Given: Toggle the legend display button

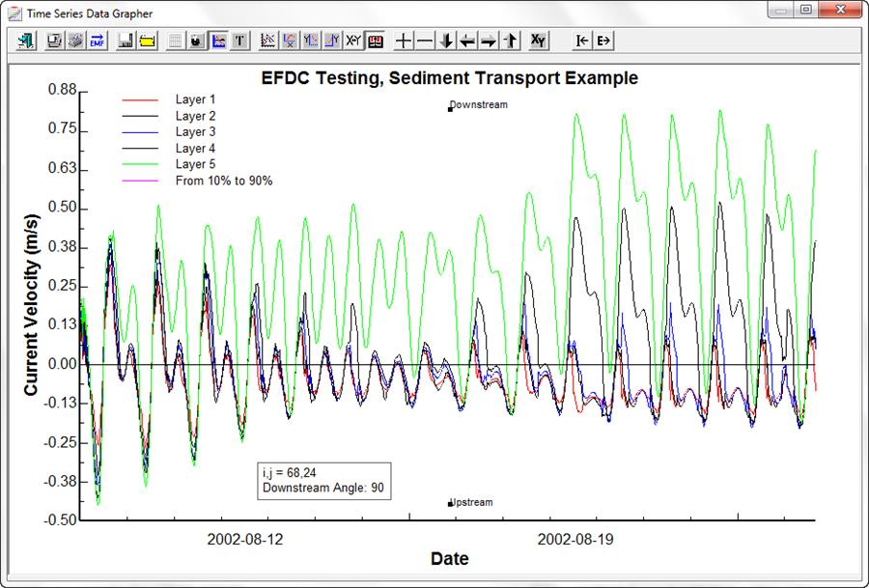Looking at the screenshot, I should click(218, 41).
